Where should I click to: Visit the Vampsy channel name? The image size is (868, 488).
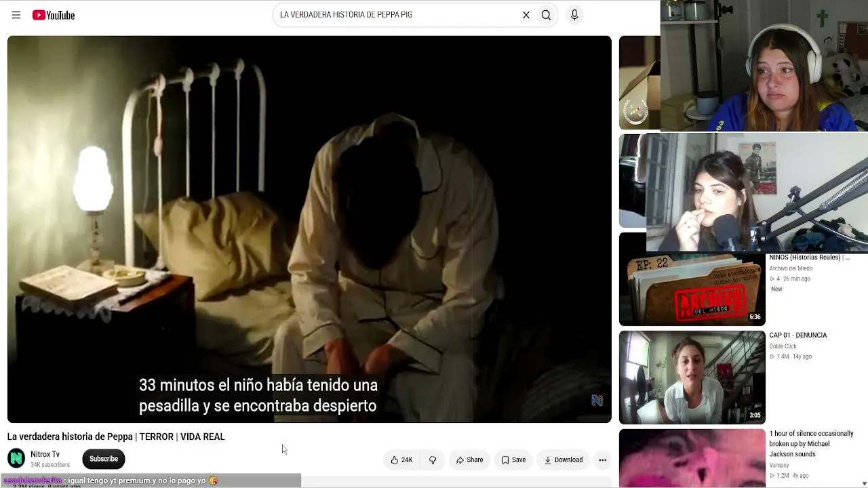point(779,465)
